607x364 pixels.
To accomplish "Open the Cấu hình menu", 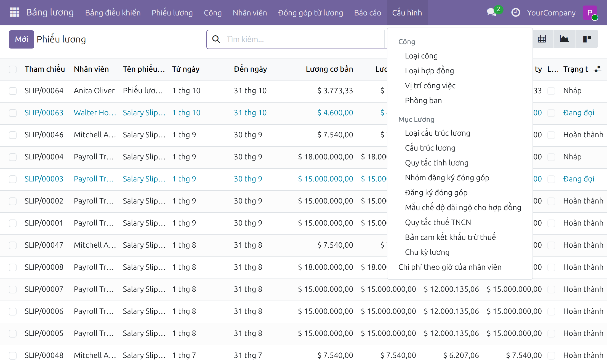I will (407, 13).
